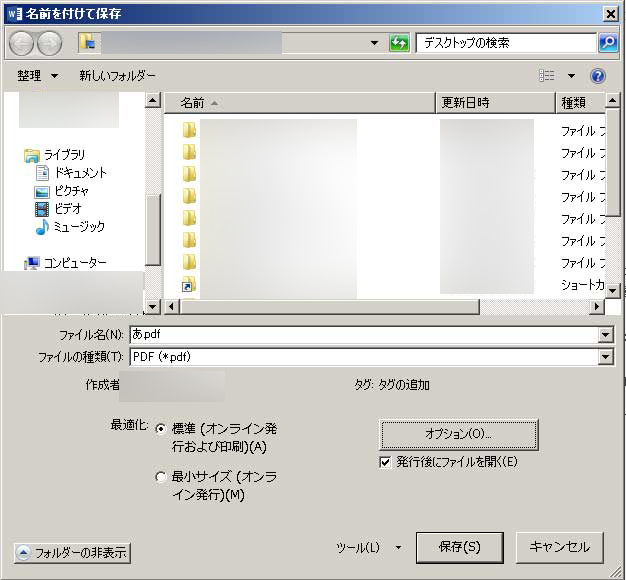The height and width of the screenshot is (580, 626).
Task: Open the 整理 menu
Action: click(x=37, y=76)
